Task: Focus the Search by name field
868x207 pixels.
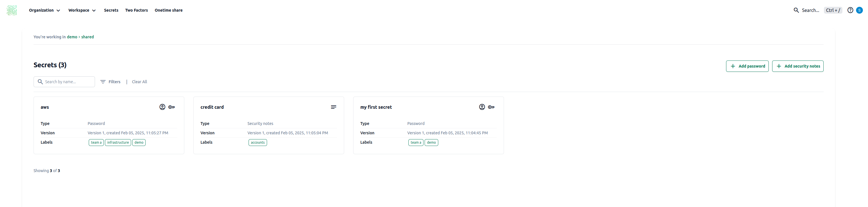Action: click(64, 82)
